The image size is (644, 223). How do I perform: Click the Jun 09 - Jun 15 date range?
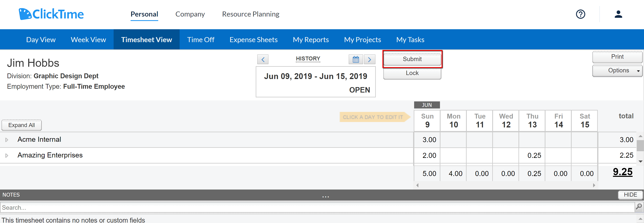315,76
